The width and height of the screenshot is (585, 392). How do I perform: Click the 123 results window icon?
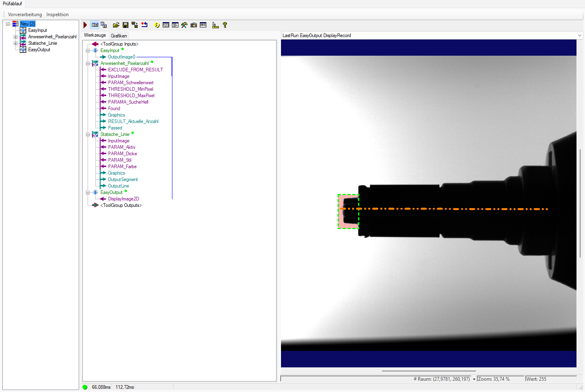(x=166, y=25)
